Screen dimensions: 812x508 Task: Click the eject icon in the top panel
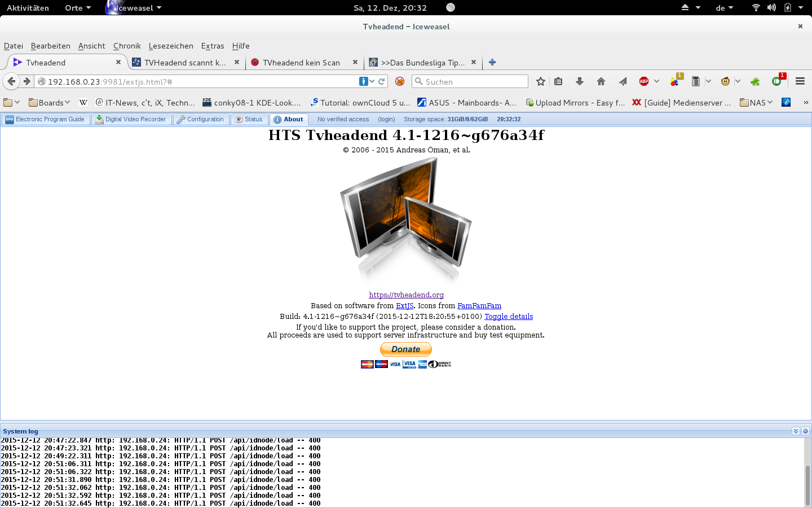coord(685,7)
